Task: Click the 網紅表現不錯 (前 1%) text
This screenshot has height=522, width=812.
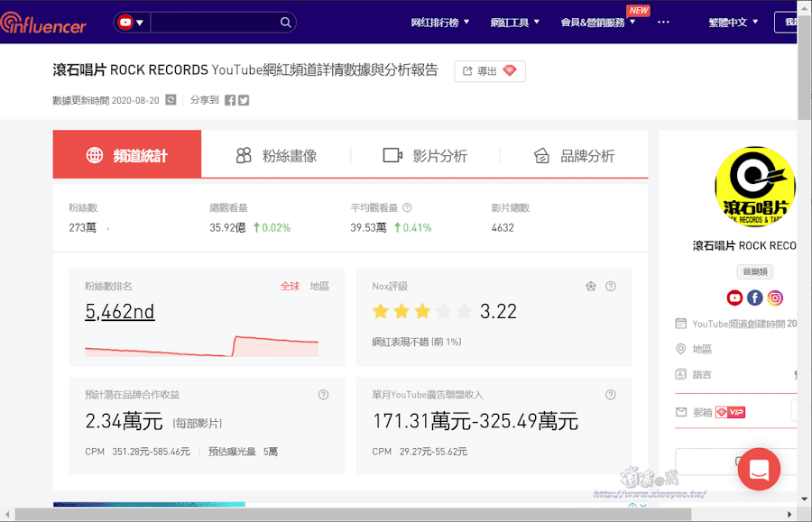Action: [416, 342]
